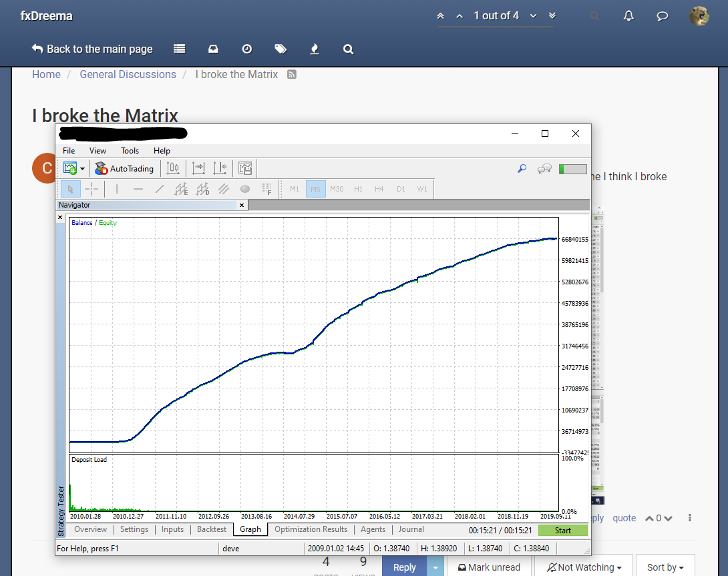Go to Home breadcrumb

(47, 74)
